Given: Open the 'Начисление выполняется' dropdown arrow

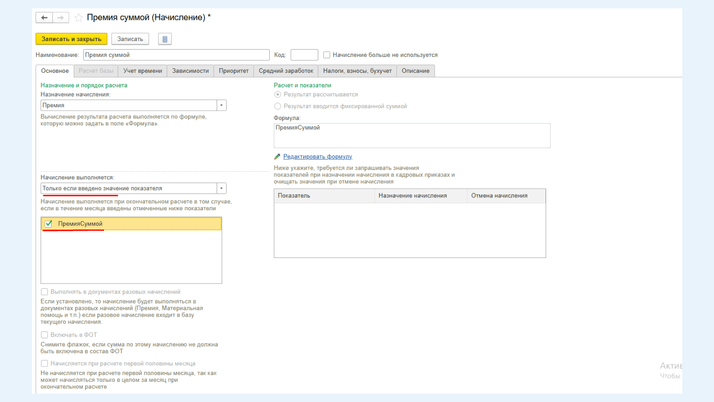Looking at the screenshot, I should [221, 188].
